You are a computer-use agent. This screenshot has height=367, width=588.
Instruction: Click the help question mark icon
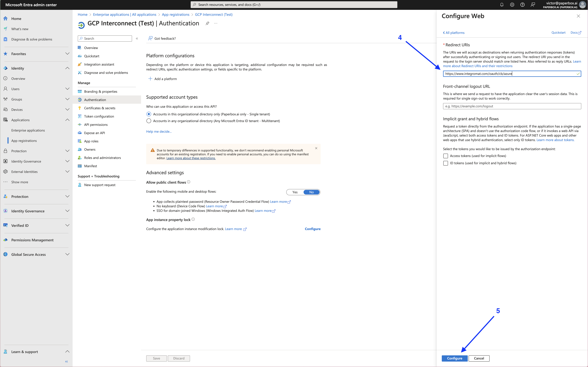(522, 5)
